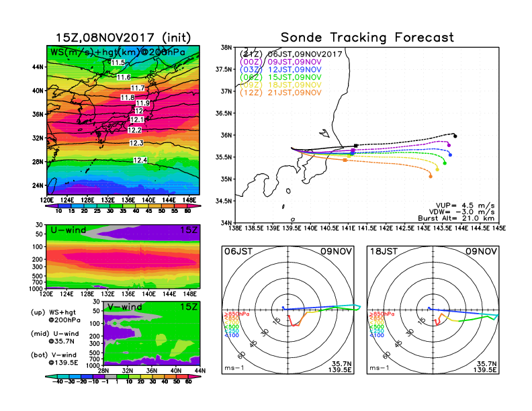Click the yellow trajectory landing dot

tap(437, 169)
